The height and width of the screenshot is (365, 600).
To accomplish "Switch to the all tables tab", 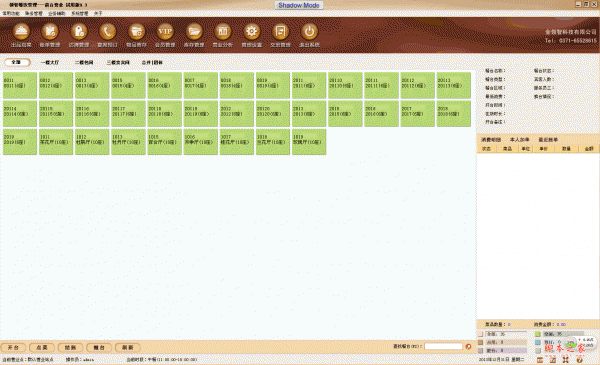I will [16, 62].
